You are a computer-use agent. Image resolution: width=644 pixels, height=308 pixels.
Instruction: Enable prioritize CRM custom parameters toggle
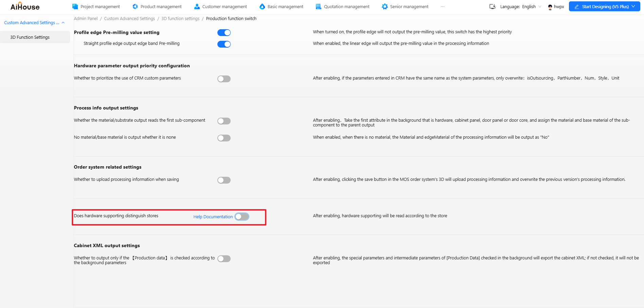pos(224,79)
